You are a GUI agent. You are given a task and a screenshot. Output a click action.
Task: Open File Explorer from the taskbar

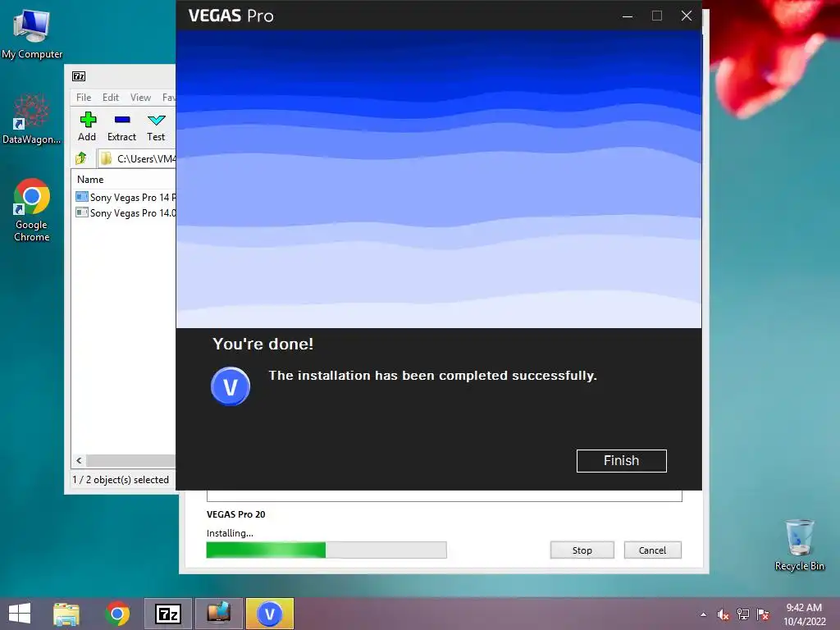(66, 614)
